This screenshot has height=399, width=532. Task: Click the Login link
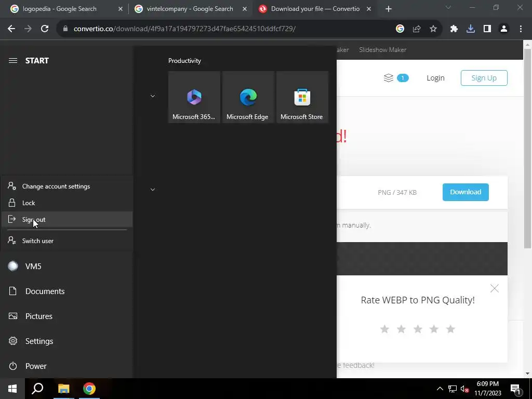435,78
